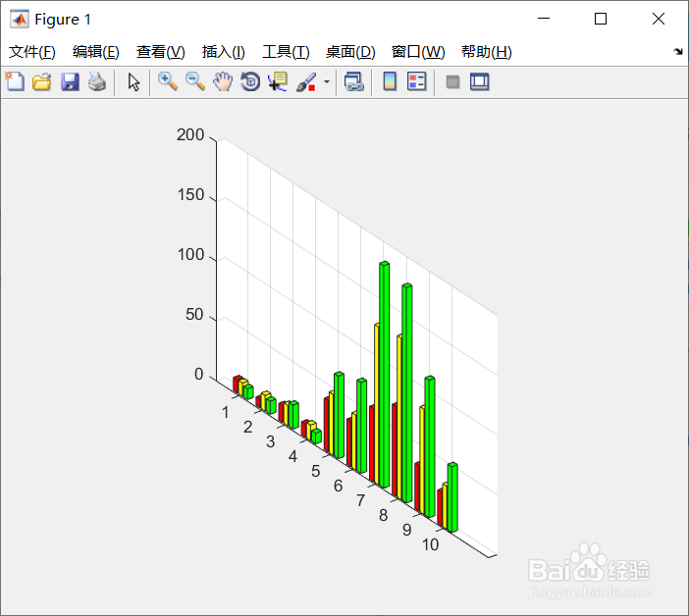Save the figure with the floppy disk icon

70,81
